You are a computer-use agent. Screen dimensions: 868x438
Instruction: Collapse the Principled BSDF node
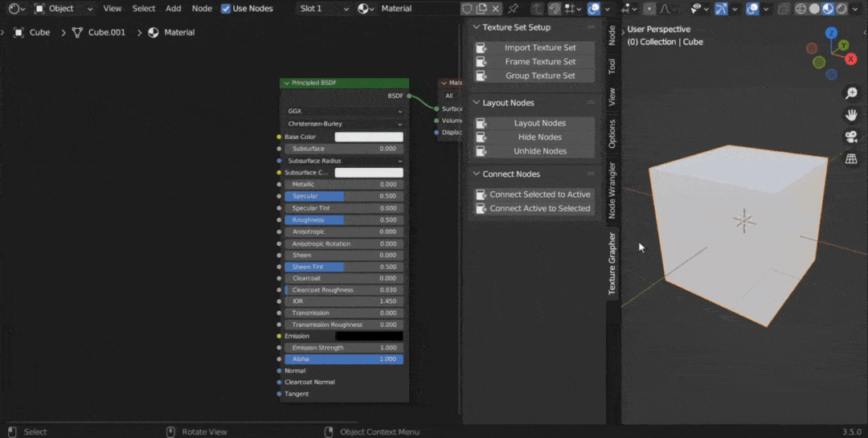click(x=286, y=83)
